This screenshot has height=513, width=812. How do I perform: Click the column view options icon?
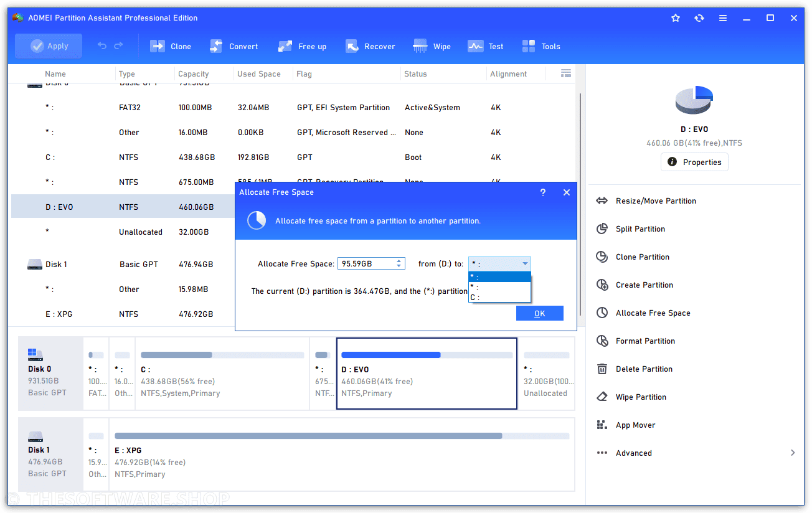(565, 73)
